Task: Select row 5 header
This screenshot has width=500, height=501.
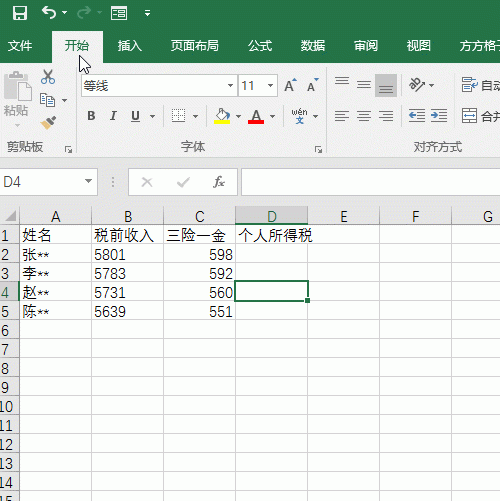Action: (x=9, y=311)
